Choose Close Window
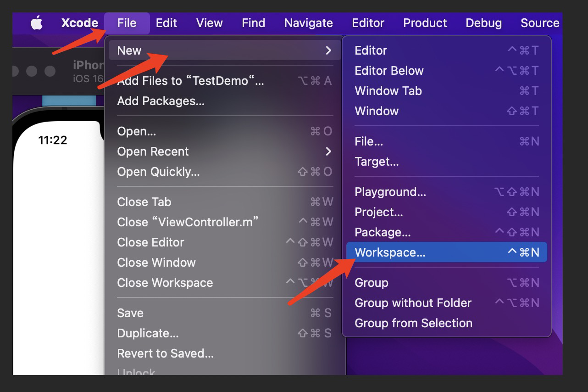The width and height of the screenshot is (588, 392). [225, 263]
